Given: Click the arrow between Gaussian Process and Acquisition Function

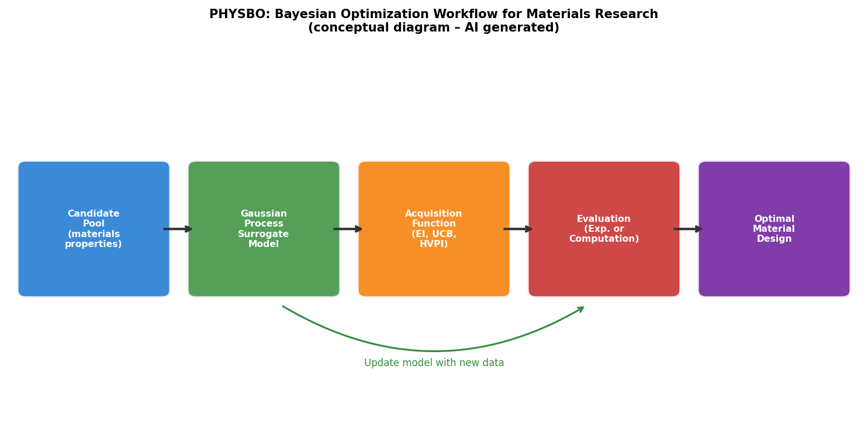Looking at the screenshot, I should click(x=348, y=229).
